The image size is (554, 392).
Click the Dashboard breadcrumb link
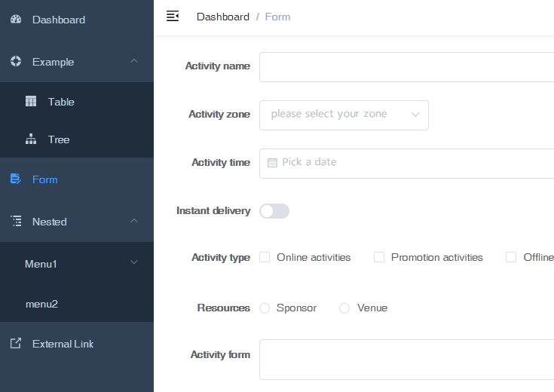(x=223, y=17)
